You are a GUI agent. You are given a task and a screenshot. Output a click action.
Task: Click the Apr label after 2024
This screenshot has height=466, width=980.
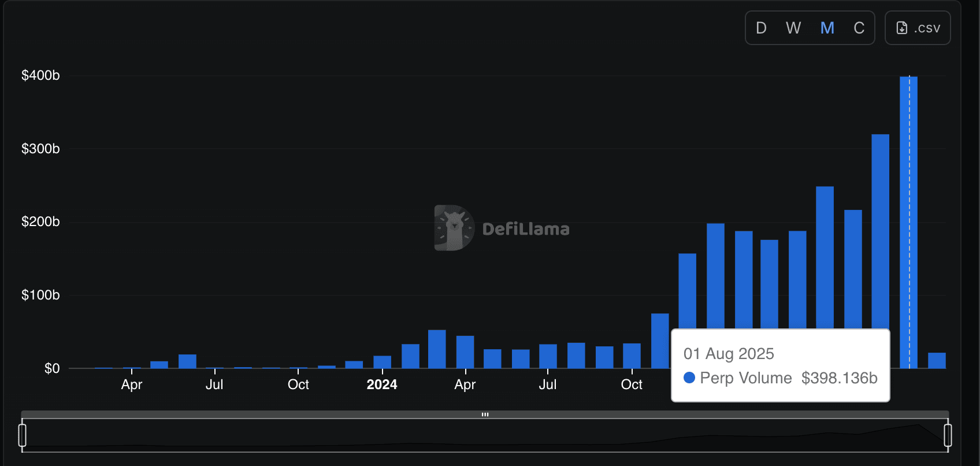click(465, 384)
